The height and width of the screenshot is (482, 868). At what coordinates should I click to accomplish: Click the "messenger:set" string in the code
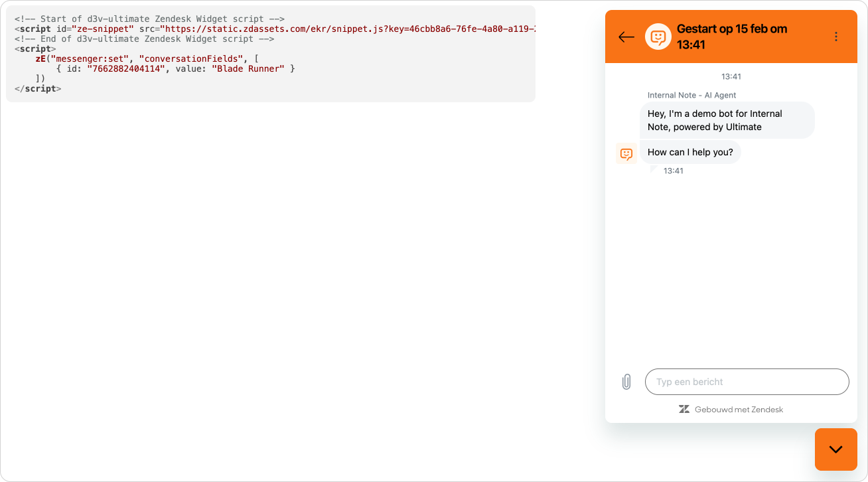[90, 58]
